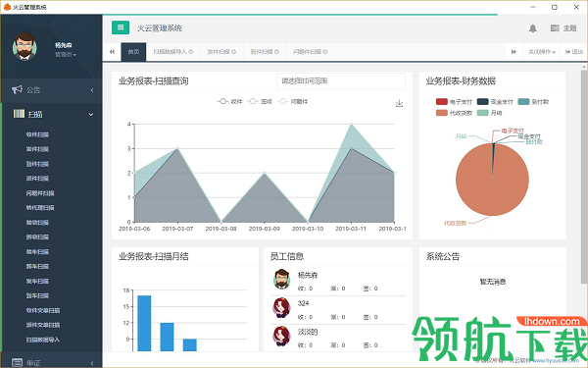Close the 发件扫描 tab via its x
This screenshot has width=588, height=368.
click(233, 52)
